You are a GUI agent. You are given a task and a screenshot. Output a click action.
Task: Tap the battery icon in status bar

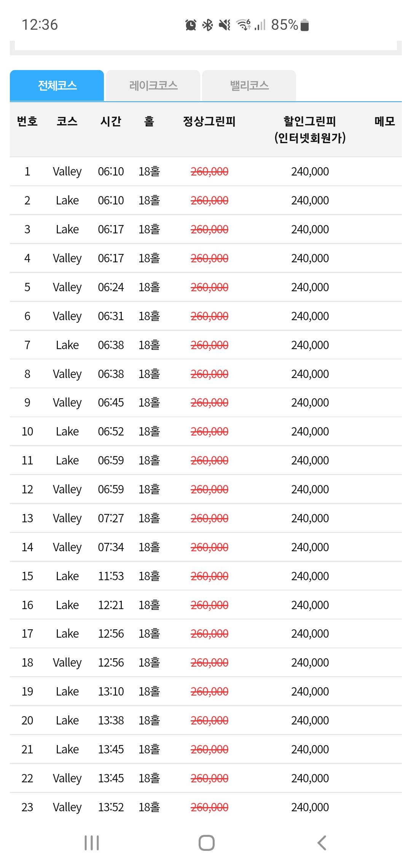[304, 25]
